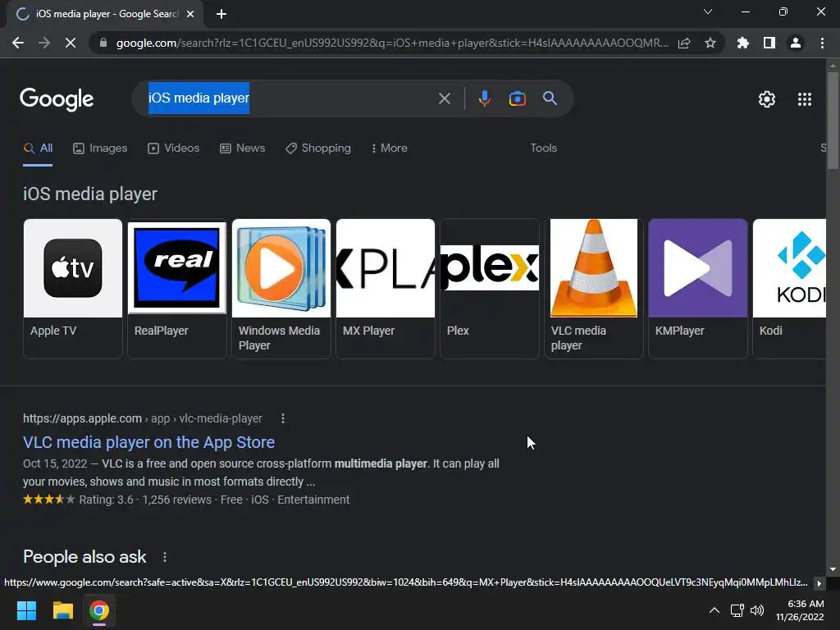Screen dimensions: 840x630
Task: Switch to the Videos tab
Action: (174, 148)
